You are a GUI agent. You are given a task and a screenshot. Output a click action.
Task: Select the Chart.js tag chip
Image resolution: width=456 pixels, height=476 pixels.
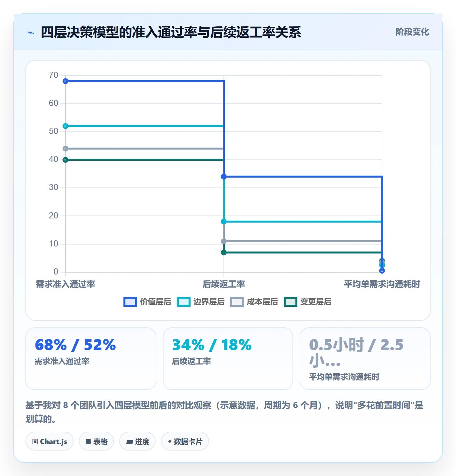(50, 441)
